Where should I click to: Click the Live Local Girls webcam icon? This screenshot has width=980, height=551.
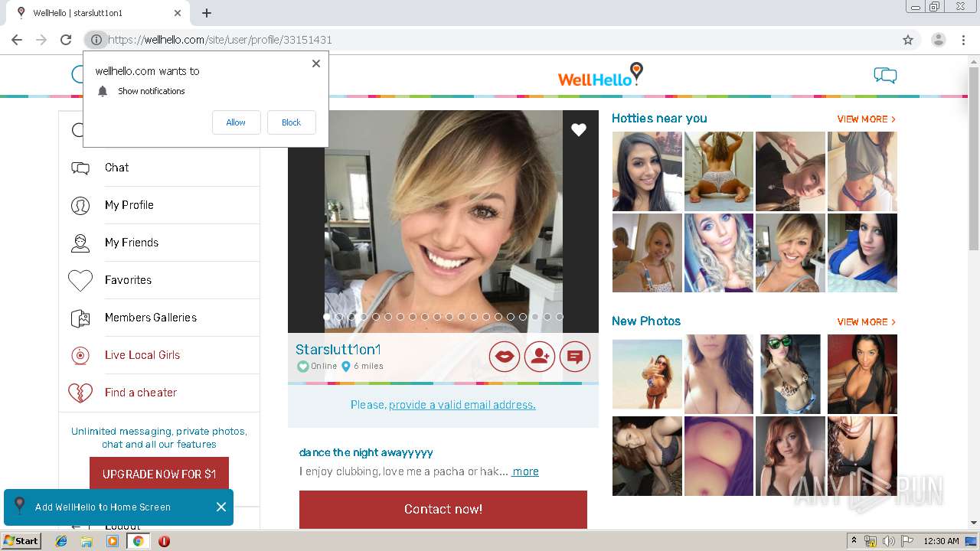coord(80,356)
